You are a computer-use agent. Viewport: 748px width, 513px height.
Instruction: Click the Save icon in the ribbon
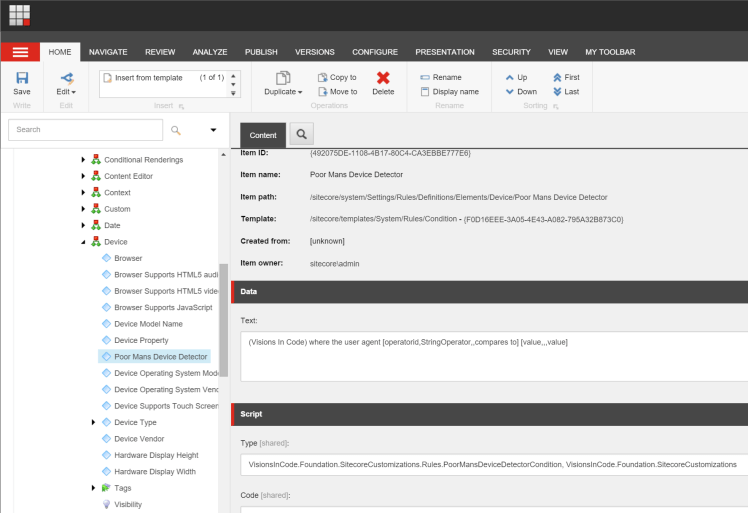coord(22,78)
